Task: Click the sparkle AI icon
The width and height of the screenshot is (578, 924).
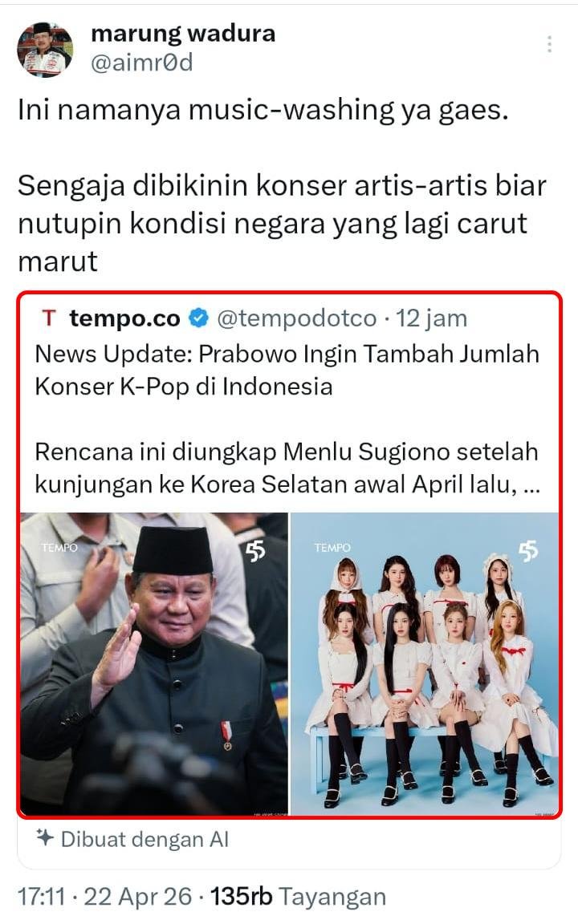Action: (45, 837)
